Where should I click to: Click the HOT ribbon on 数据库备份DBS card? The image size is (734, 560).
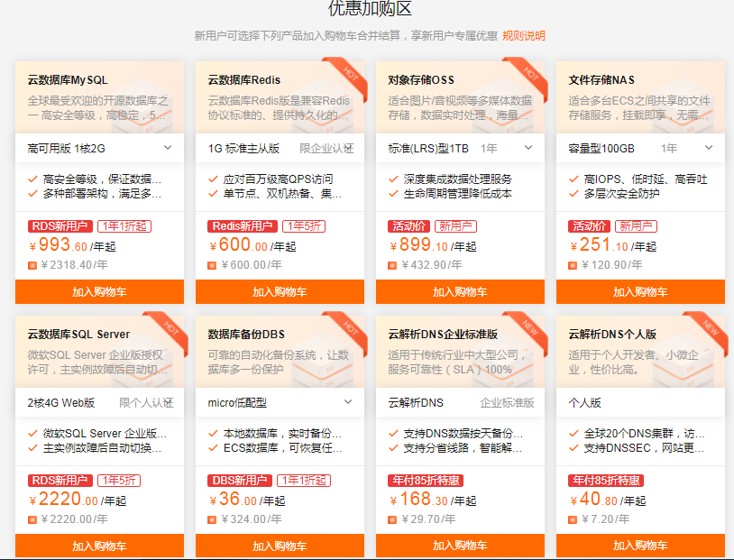349,329
